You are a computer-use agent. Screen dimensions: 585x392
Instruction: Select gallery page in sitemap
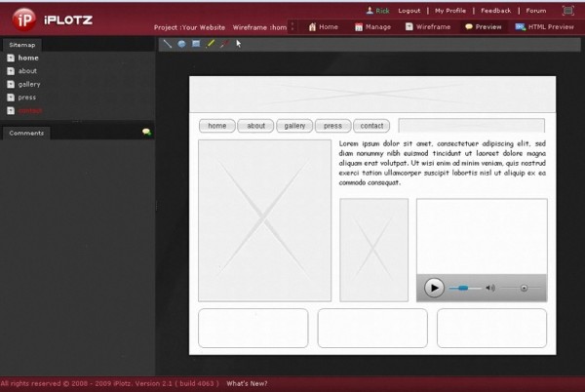pos(29,84)
